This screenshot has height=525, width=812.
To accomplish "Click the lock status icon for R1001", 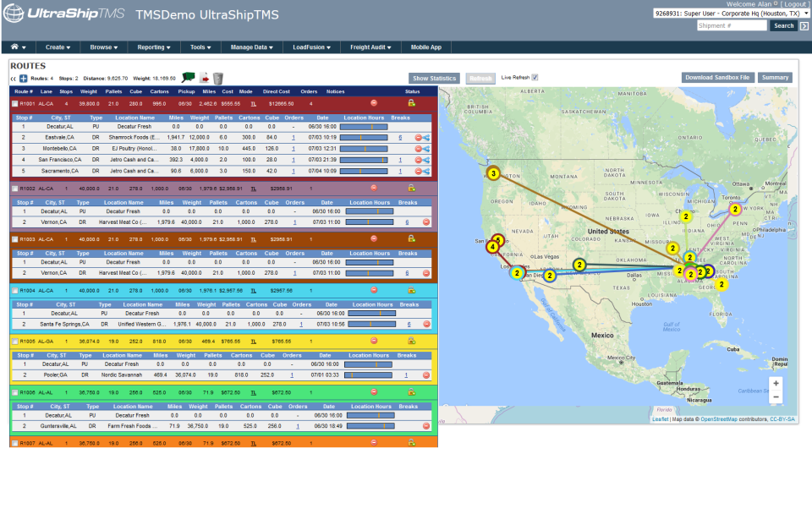I will tap(411, 103).
